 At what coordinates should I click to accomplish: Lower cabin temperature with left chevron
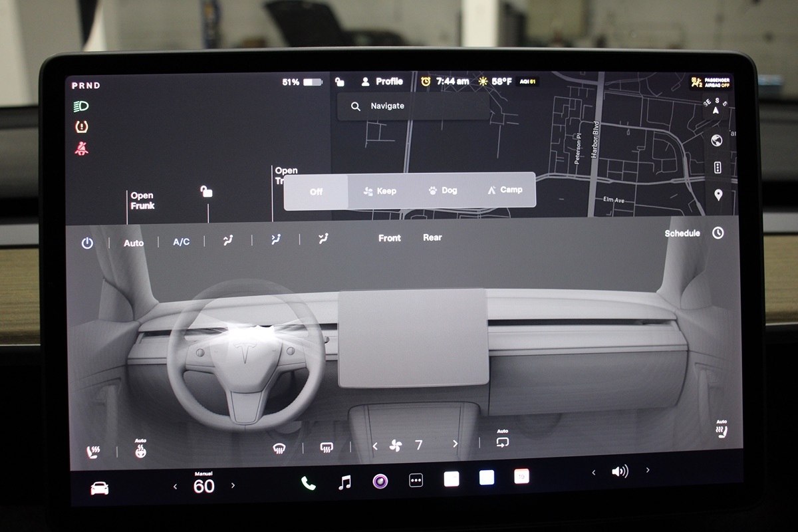point(176,487)
